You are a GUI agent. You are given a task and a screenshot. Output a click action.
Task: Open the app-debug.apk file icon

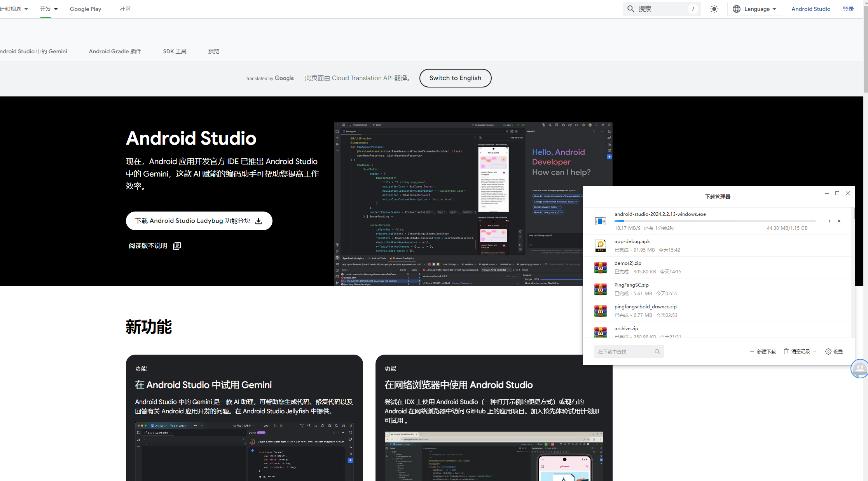pos(601,245)
